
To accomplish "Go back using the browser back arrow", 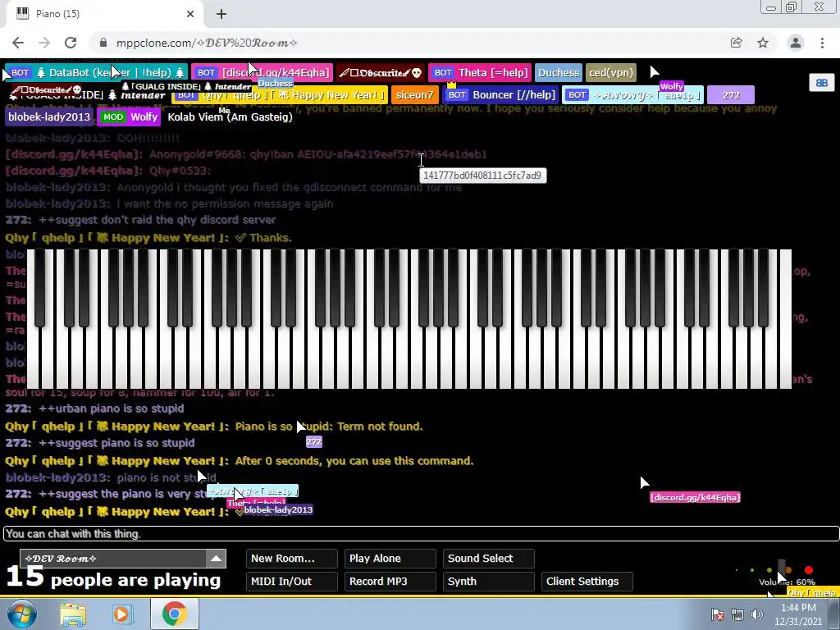I will point(18,43).
